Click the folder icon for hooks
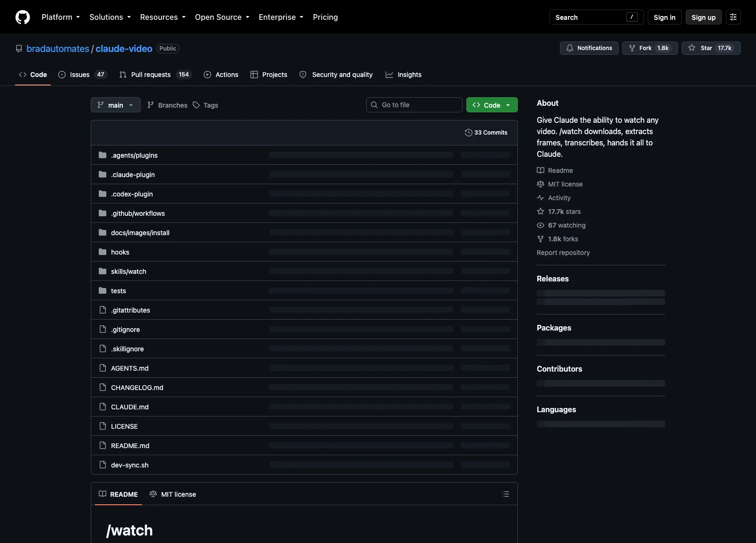The height and width of the screenshot is (543, 756). pos(103,252)
